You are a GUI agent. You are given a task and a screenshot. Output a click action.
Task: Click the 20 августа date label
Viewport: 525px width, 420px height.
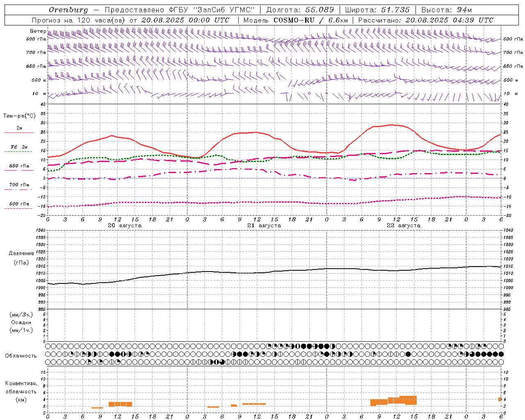[125, 226]
